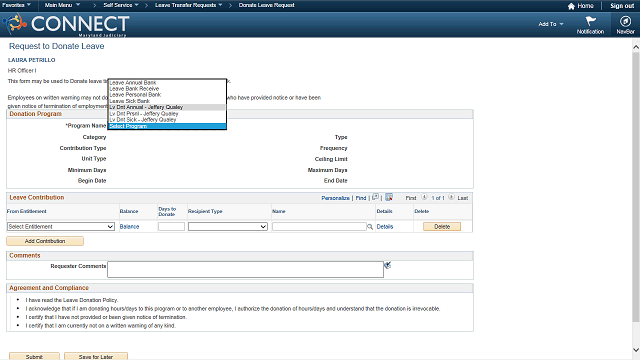This screenshot has height=360, width=640.
Task: Select Lv Dnt Annual - Jeffery Qualey
Action: click(x=167, y=107)
